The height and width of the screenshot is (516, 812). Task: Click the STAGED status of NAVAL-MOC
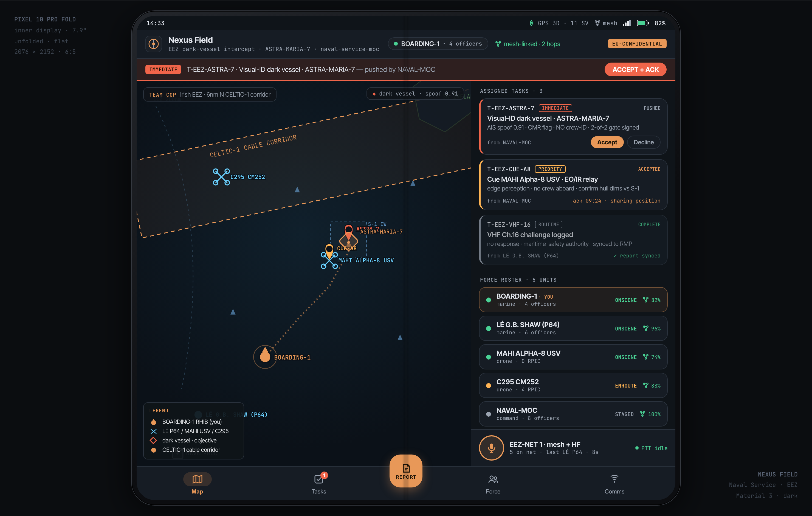[624, 414]
